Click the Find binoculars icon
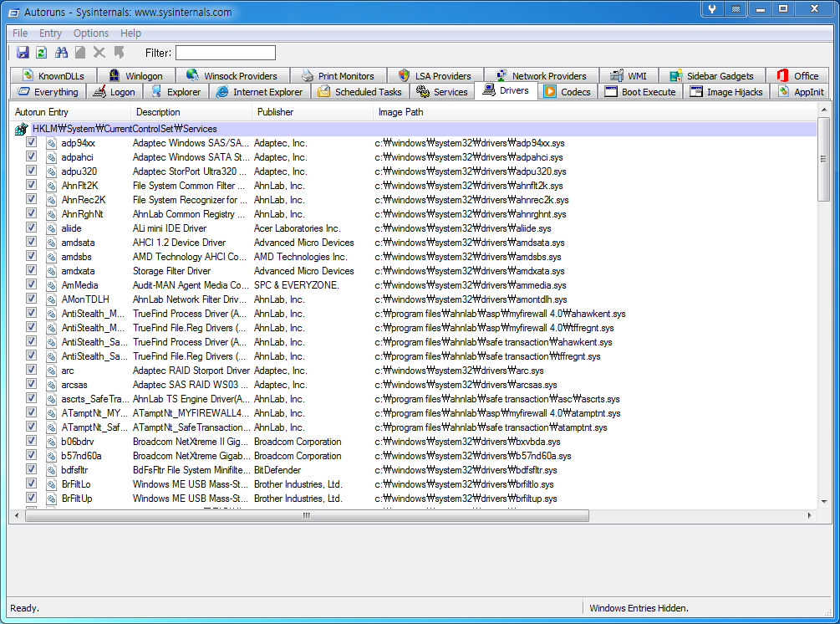The height and width of the screenshot is (624, 840). click(61, 53)
